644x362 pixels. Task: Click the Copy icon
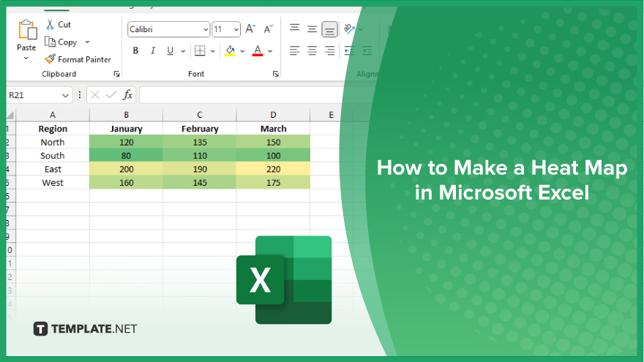50,42
